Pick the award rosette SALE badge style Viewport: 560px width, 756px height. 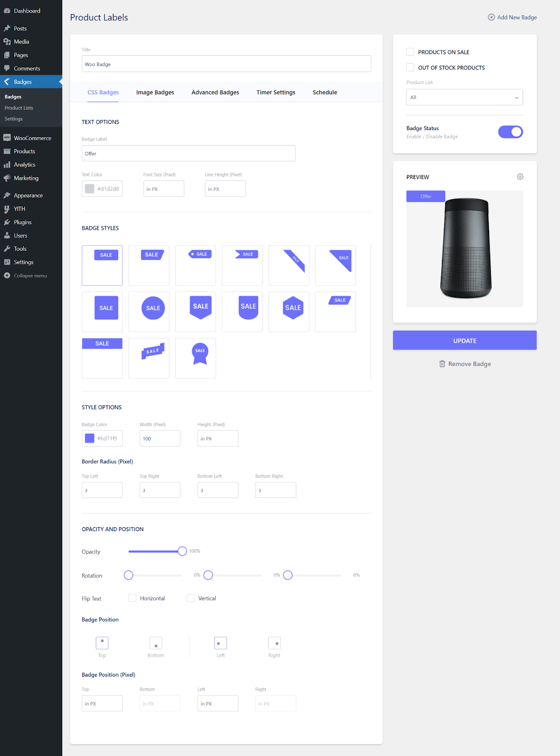(x=195, y=358)
